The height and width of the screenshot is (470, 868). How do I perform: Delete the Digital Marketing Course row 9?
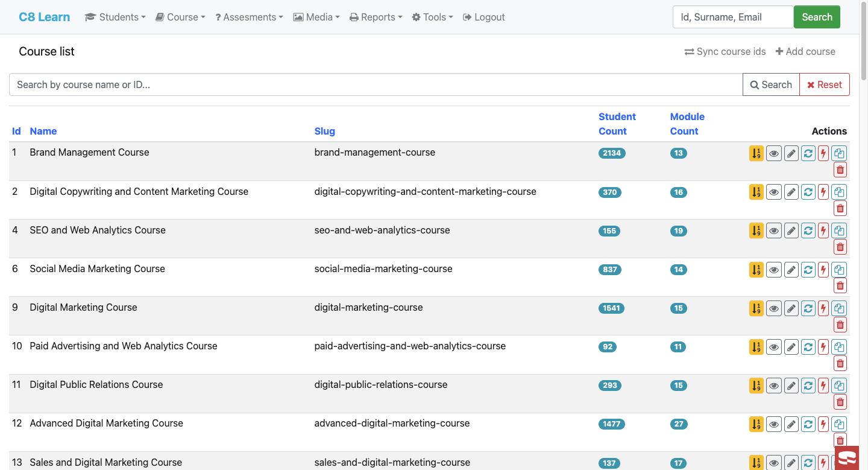[x=840, y=325]
